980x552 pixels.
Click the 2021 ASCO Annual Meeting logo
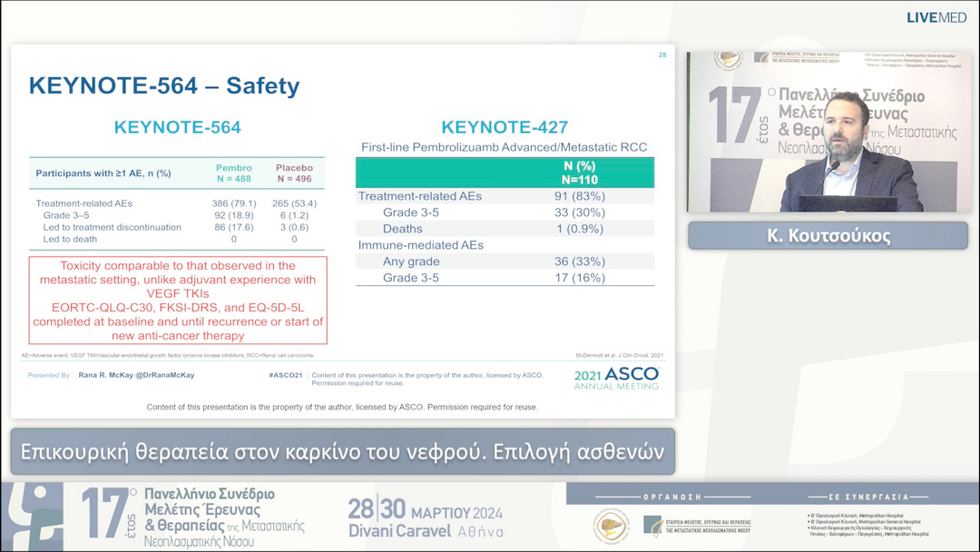(616, 379)
